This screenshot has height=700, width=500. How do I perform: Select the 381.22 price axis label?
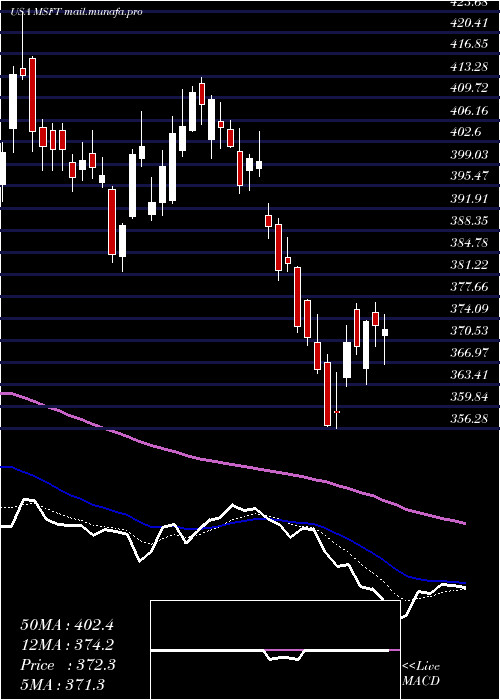coord(469,265)
